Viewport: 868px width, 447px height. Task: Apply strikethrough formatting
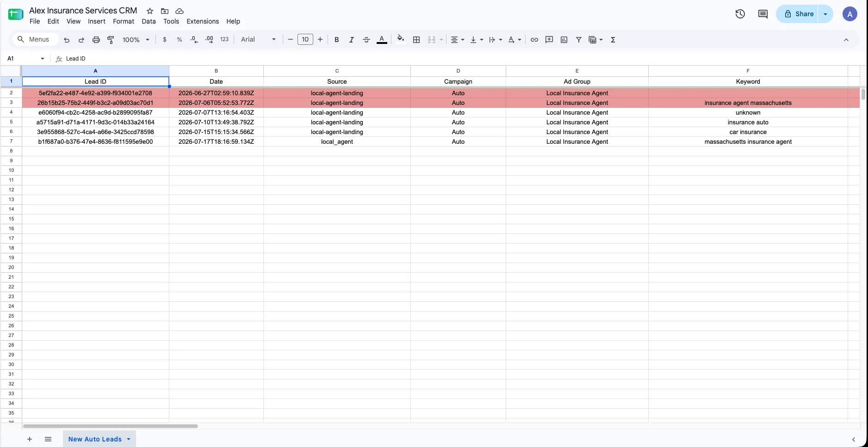click(366, 40)
